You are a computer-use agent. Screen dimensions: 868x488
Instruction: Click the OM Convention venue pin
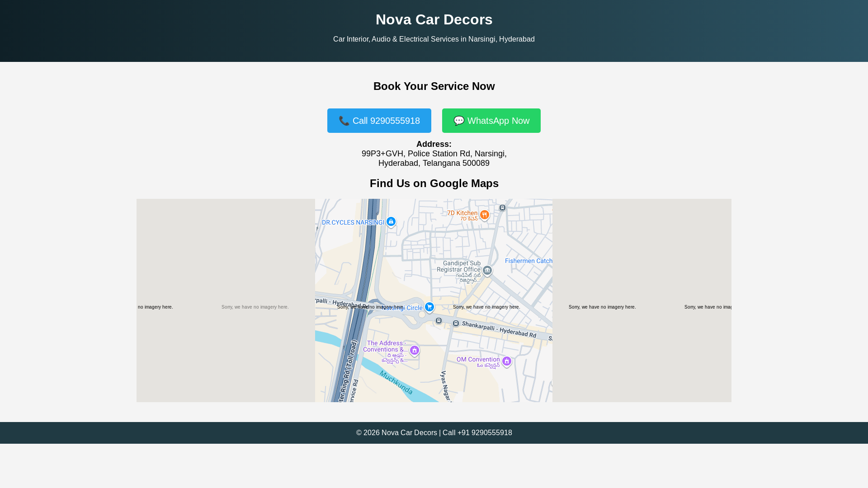pyautogui.click(x=506, y=361)
